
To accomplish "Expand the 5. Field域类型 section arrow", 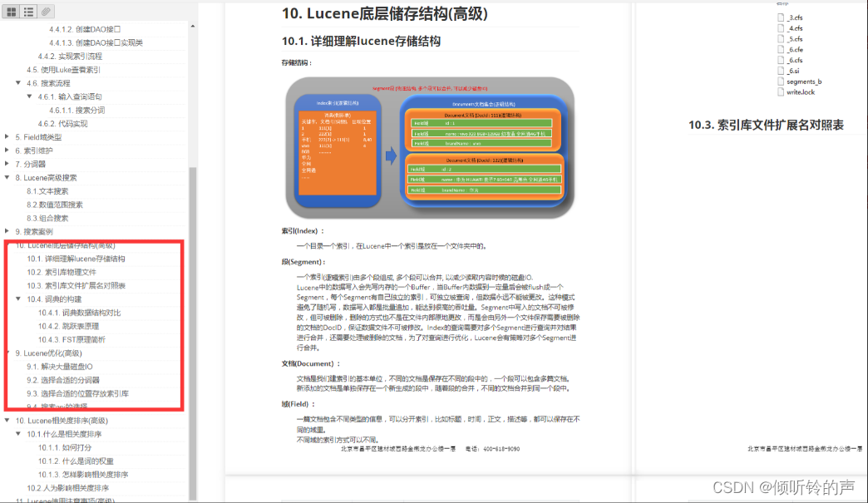I will (x=7, y=136).
